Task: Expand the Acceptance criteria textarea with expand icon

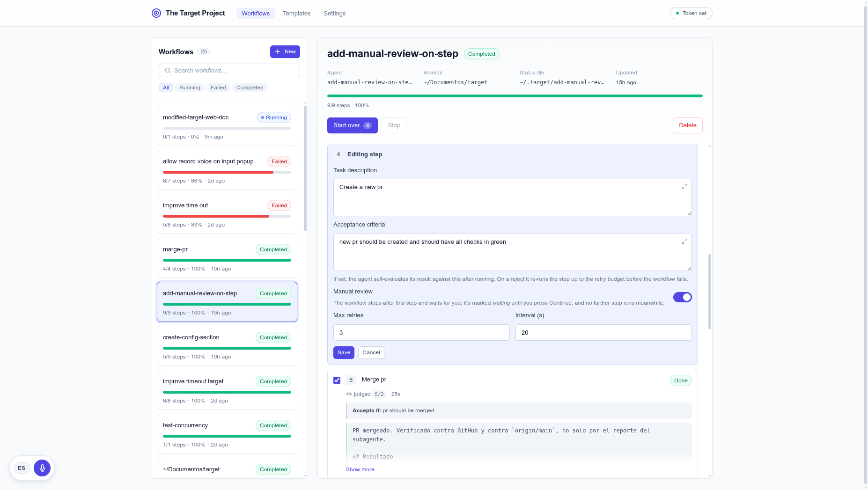Action: [684, 241]
